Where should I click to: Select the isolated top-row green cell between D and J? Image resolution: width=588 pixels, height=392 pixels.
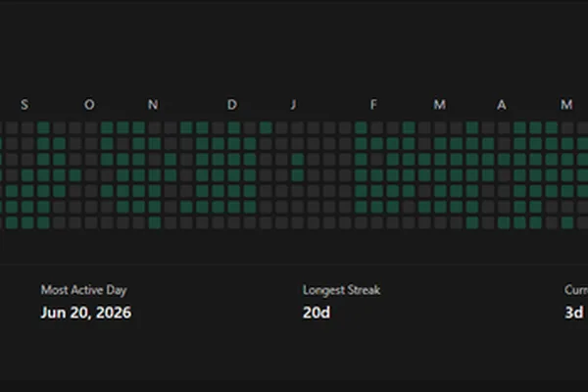(266, 127)
